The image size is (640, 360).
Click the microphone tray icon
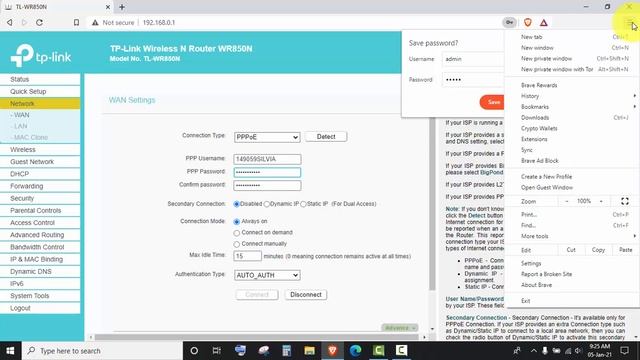pyautogui.click(x=545, y=351)
